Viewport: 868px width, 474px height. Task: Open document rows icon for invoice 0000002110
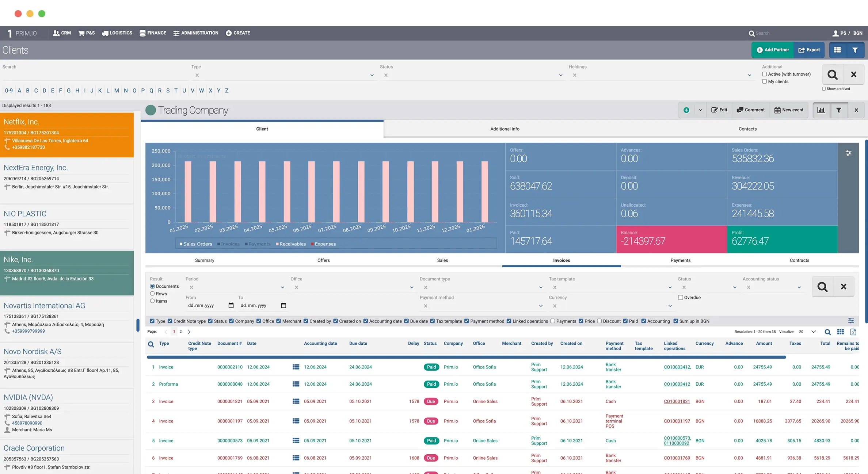click(x=296, y=367)
